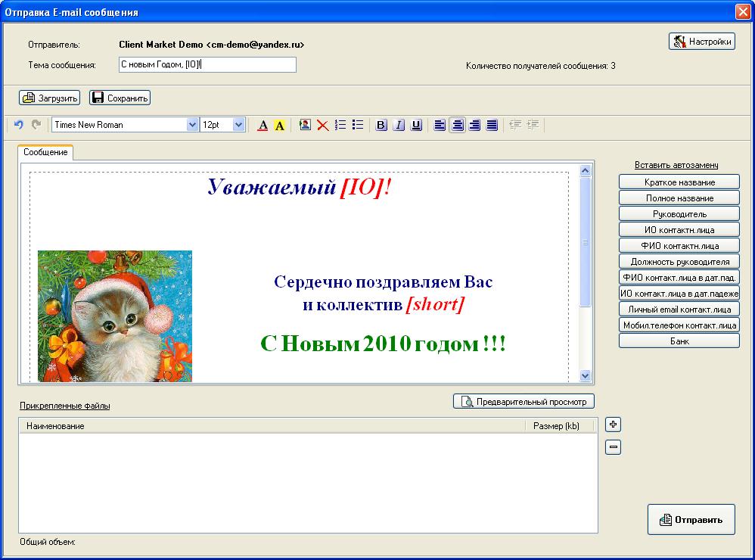
Task: Close the E-mail sending window
Action: pos(743,11)
